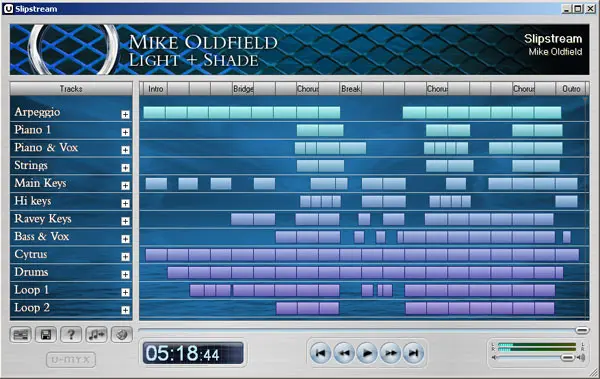Jump to the Intro section marker
The height and width of the screenshot is (379, 600).
pyautogui.click(x=155, y=89)
